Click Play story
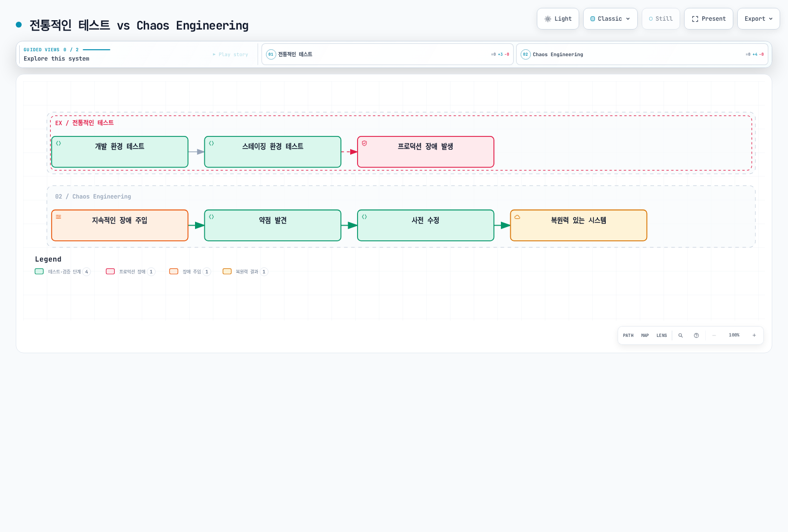Viewport: 788px width, 532px height. click(x=230, y=55)
